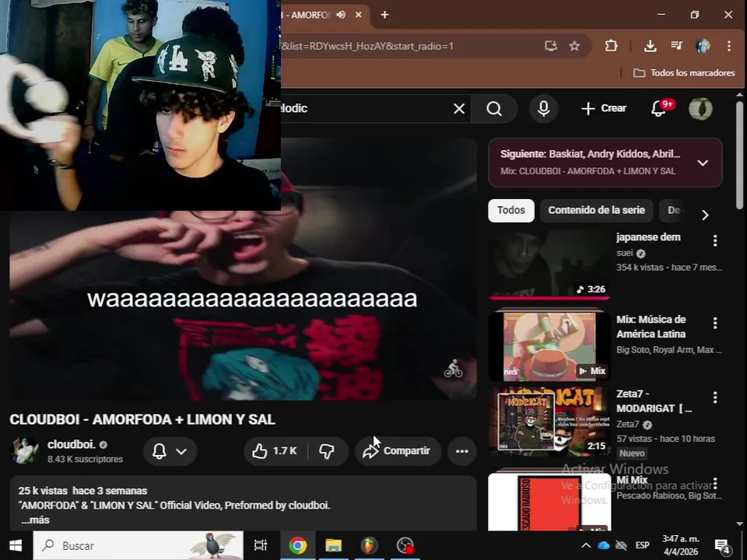Open the Chrome extensions puzzle icon

pyautogui.click(x=612, y=46)
